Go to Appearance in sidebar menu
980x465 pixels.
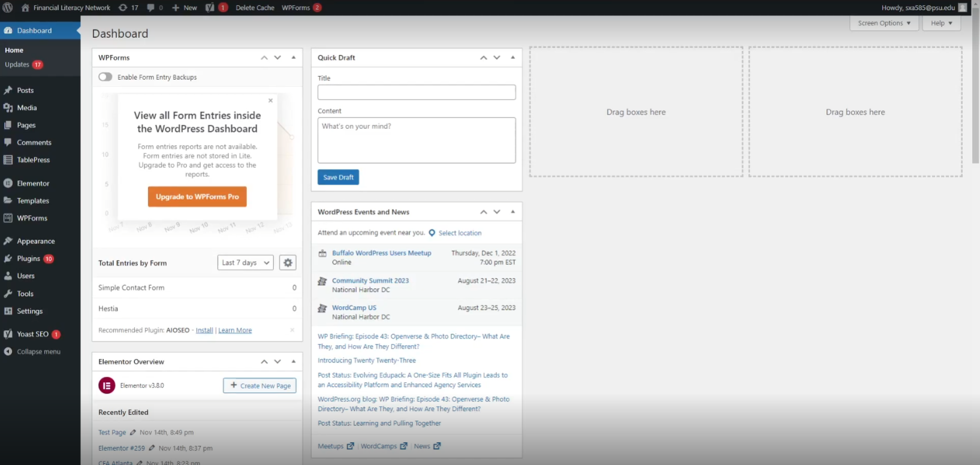[x=35, y=241]
